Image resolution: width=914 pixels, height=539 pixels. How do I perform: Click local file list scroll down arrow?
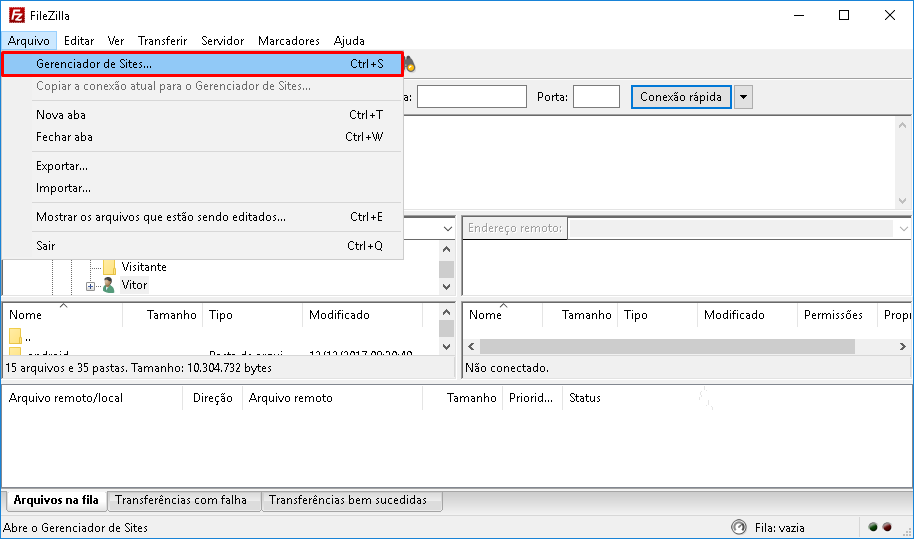[447, 347]
